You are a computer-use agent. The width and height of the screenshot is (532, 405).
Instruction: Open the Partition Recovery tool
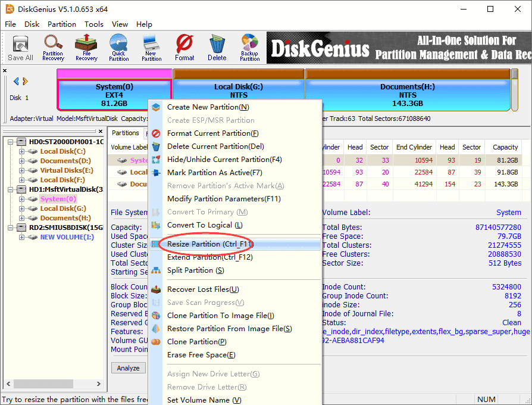tap(53, 48)
